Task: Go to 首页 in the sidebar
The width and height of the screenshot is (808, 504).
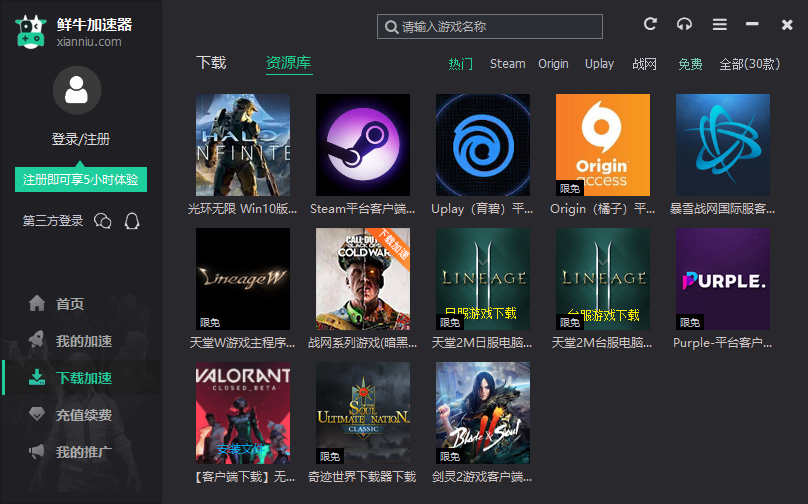Action: click(x=70, y=304)
